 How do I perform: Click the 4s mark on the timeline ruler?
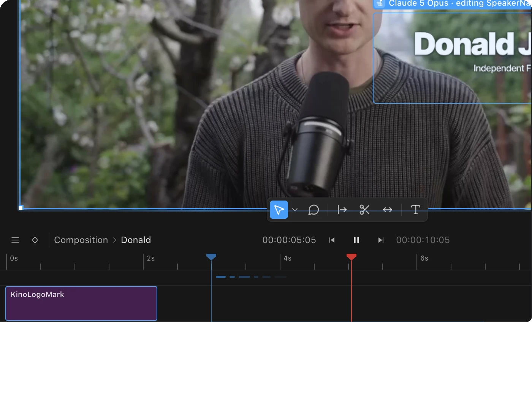[x=288, y=258]
